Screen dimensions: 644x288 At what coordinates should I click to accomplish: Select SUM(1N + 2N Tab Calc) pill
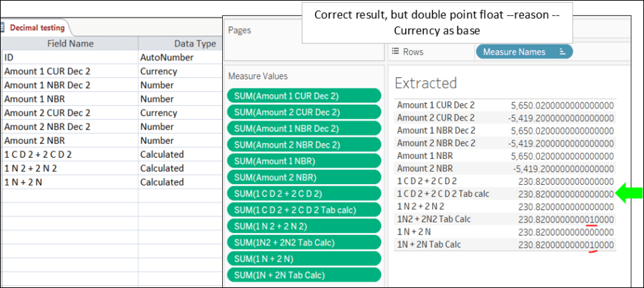[x=304, y=275]
